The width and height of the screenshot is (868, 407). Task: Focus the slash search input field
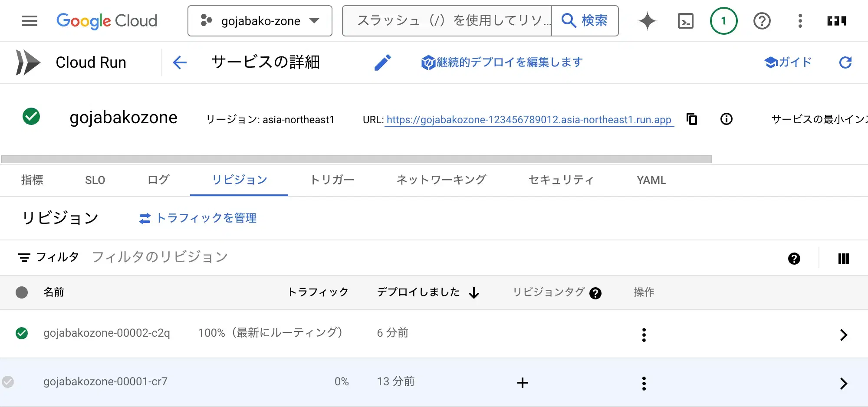click(447, 21)
